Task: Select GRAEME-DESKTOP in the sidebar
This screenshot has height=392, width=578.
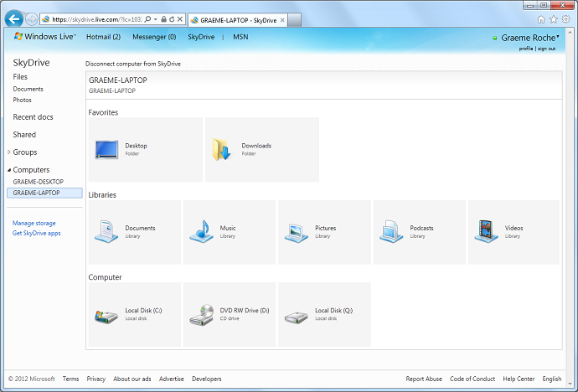Action: pos(39,182)
